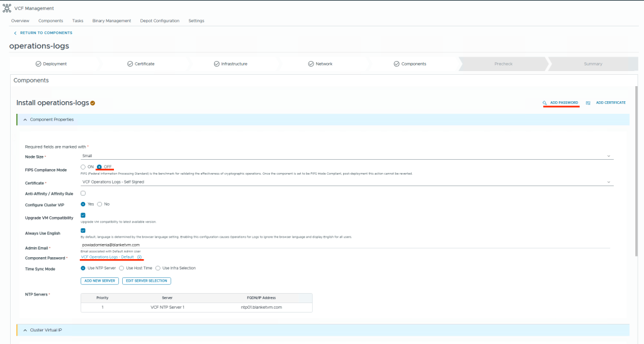Screen dimensions: 644x344
Task: Click into the Admin Email field
Action: [346, 245]
